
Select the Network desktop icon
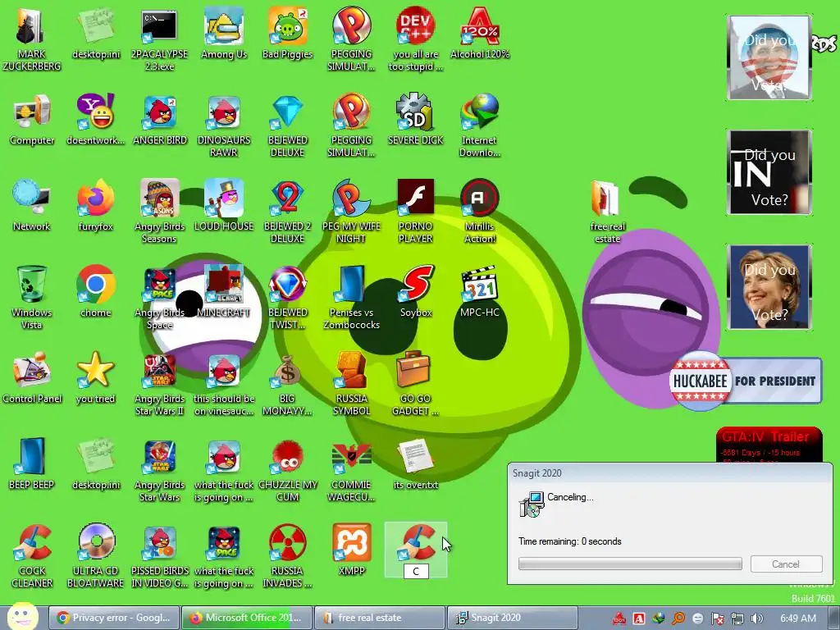pyautogui.click(x=32, y=206)
